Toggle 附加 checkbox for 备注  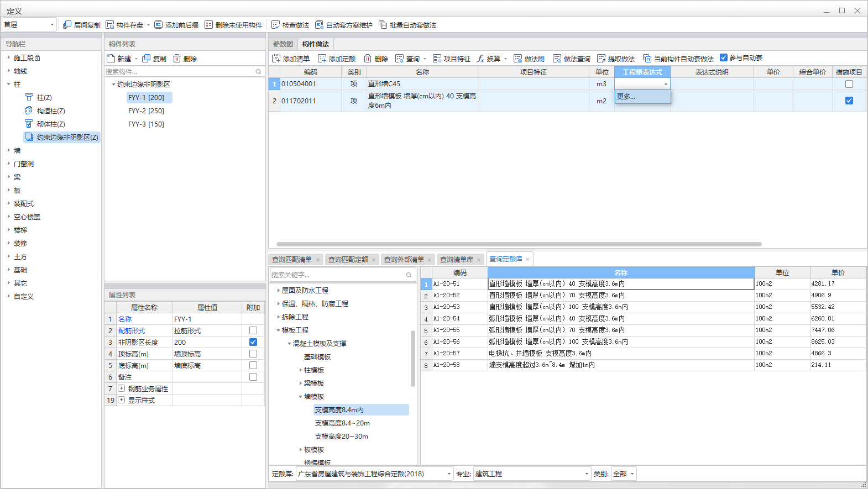[253, 377]
